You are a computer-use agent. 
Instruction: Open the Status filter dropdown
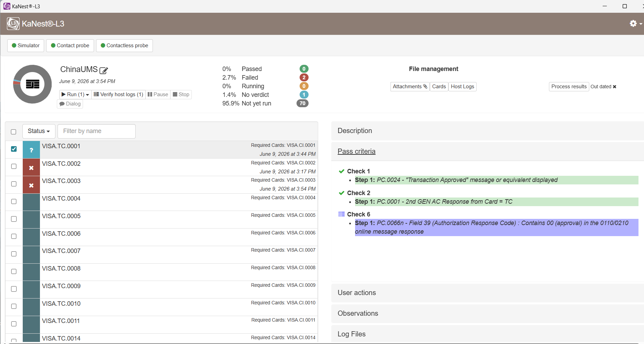point(39,131)
